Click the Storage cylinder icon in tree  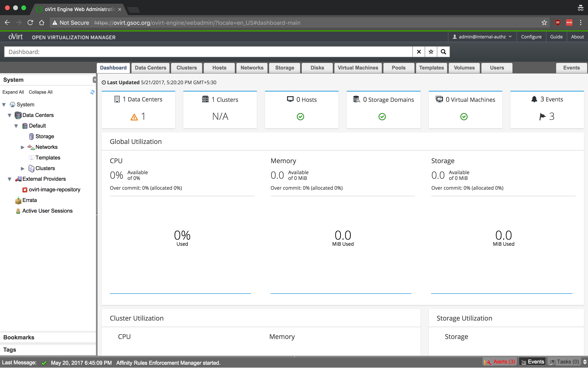tap(31, 136)
